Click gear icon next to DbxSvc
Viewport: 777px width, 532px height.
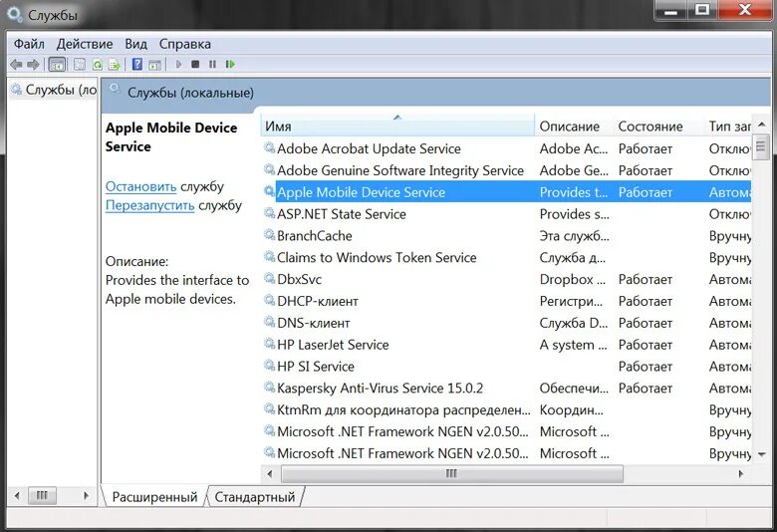click(269, 279)
